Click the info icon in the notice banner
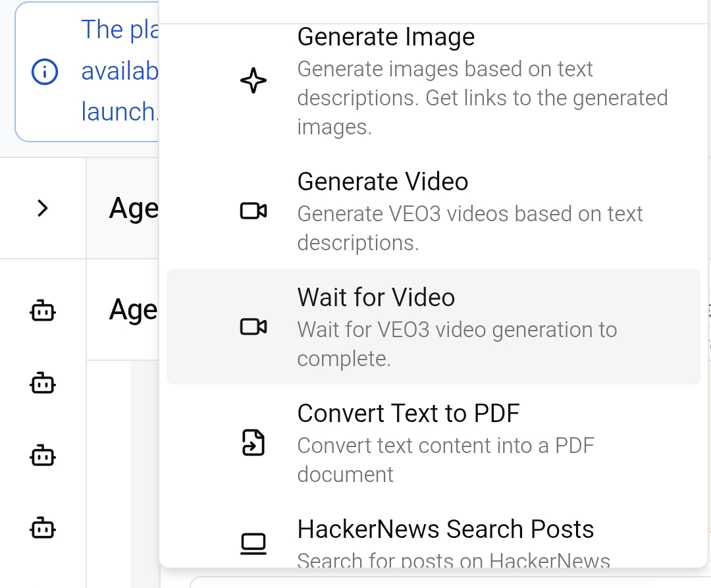The image size is (711, 588). point(45,72)
